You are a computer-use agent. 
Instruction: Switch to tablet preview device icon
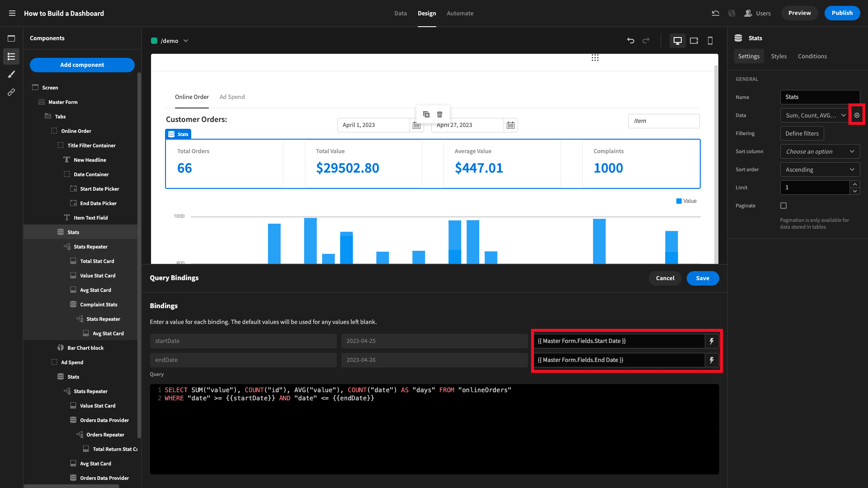click(694, 41)
